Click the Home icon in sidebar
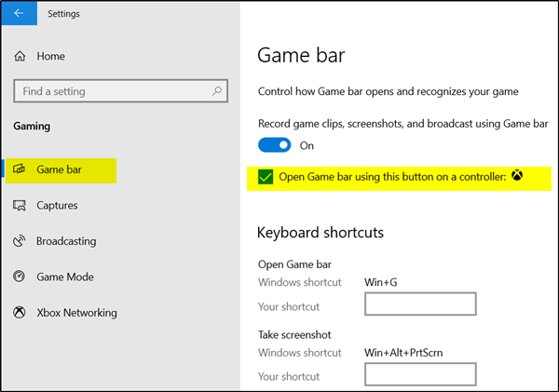 (x=20, y=57)
